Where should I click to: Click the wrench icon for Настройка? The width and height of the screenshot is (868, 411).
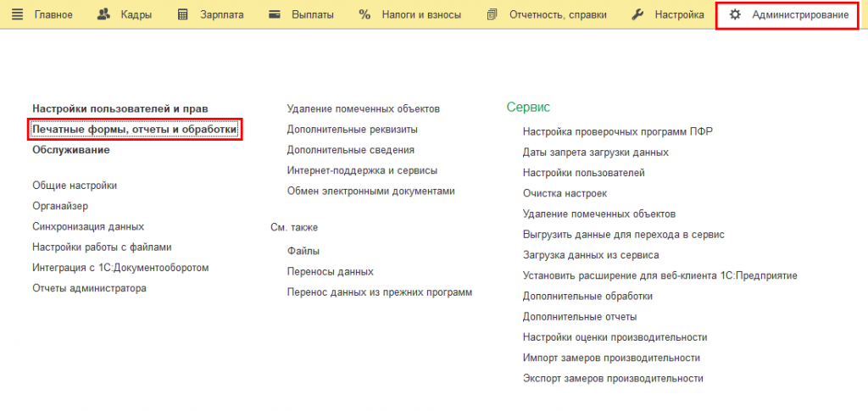click(638, 15)
